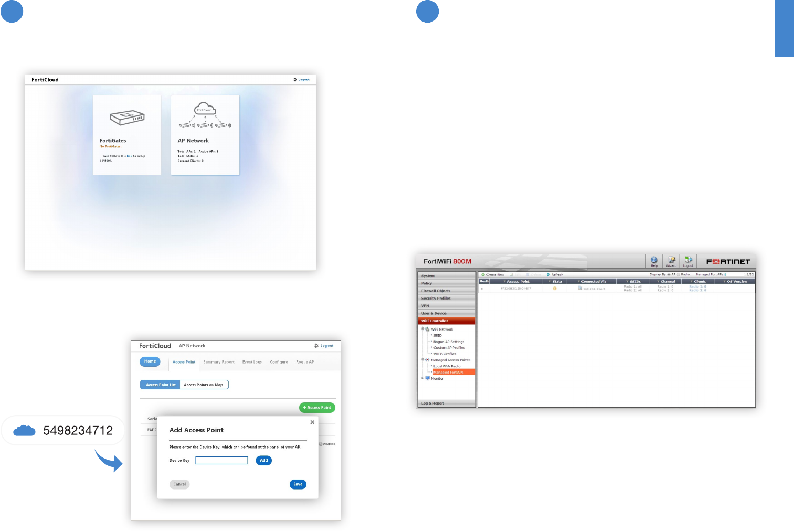
Task: Open the FortiGates card on FortiCloud home
Action: click(127, 135)
